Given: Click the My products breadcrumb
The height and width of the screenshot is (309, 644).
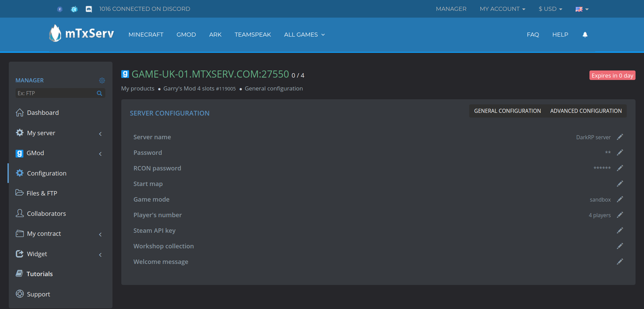Looking at the screenshot, I should (x=138, y=89).
